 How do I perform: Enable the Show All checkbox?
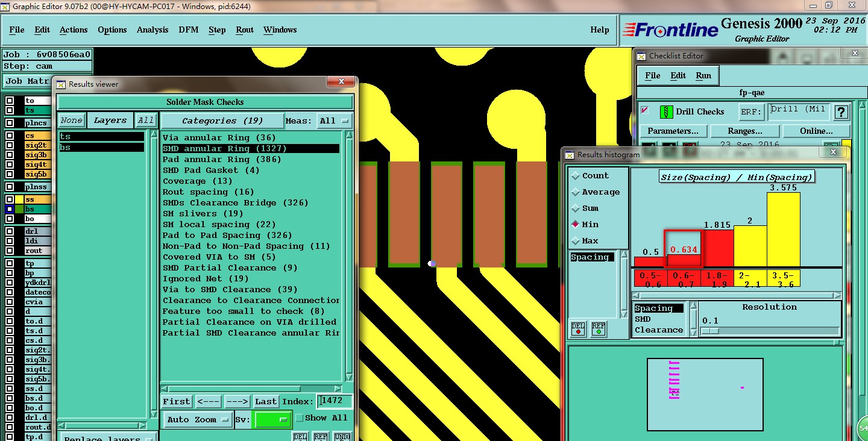point(299,418)
